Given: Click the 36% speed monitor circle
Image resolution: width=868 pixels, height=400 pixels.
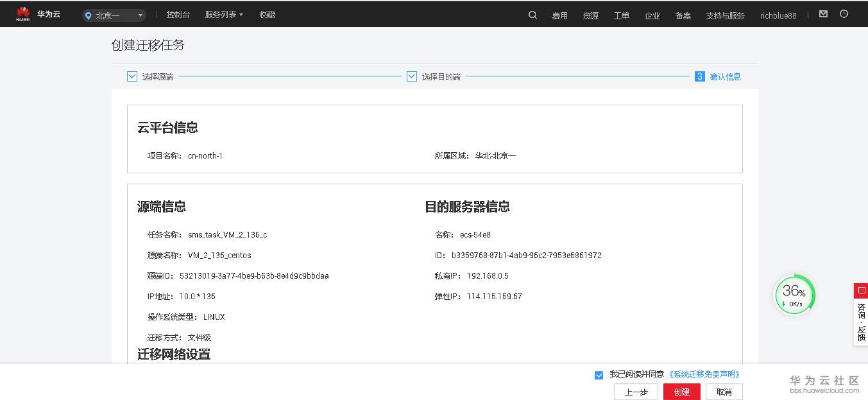Looking at the screenshot, I should [795, 295].
